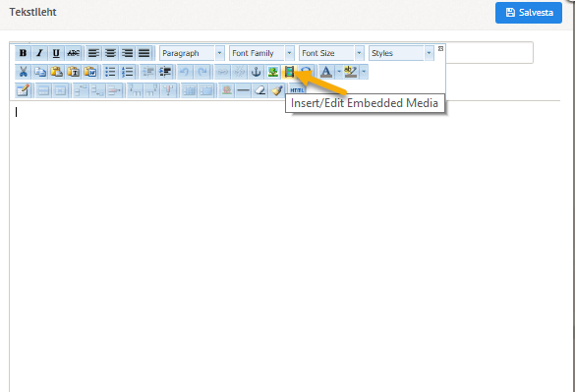
Task: Insert table row before
Action: [81, 90]
